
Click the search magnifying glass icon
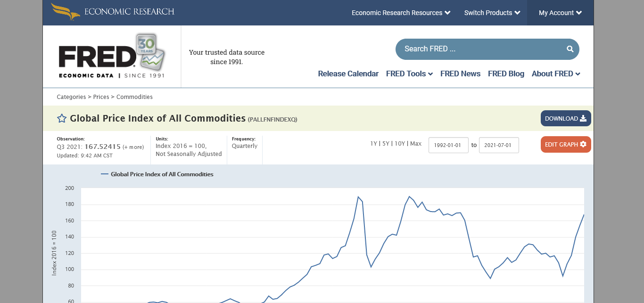tap(570, 49)
